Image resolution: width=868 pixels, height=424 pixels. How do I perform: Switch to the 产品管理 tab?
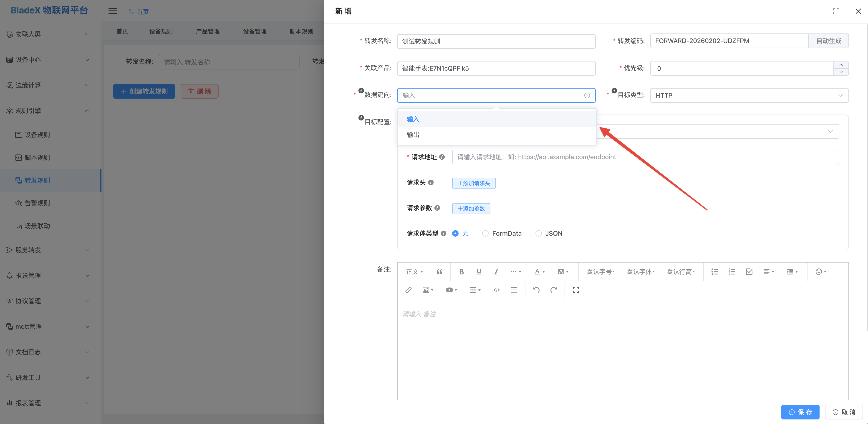coord(208,31)
